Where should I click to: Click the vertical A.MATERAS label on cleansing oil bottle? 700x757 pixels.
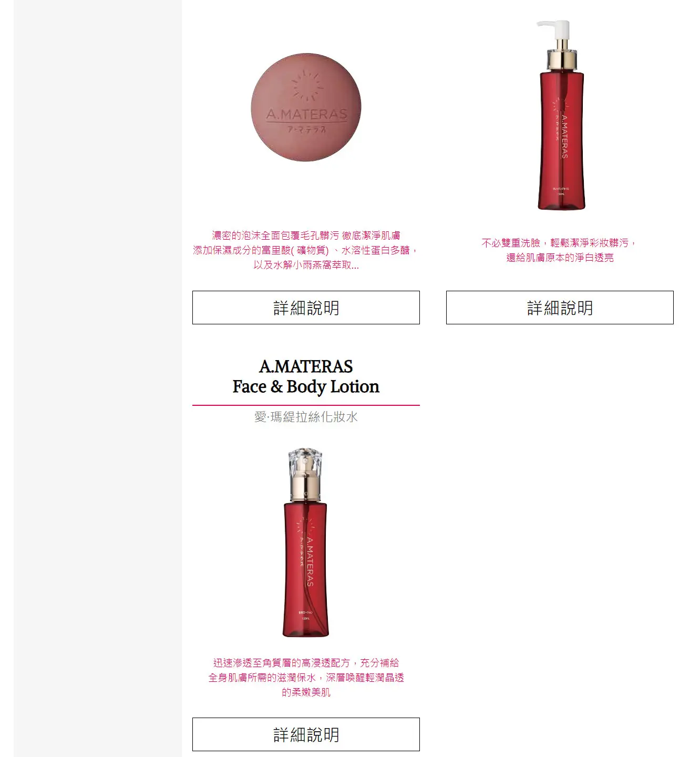click(x=564, y=136)
